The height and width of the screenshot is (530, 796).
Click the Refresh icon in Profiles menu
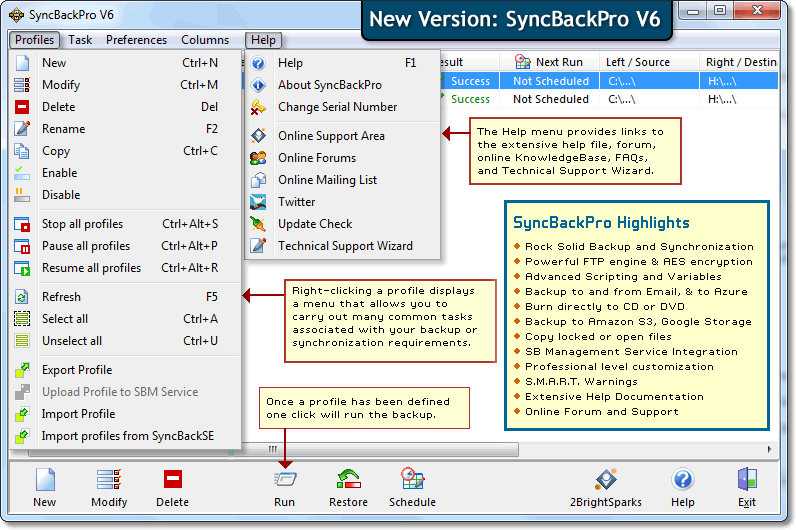[22, 296]
